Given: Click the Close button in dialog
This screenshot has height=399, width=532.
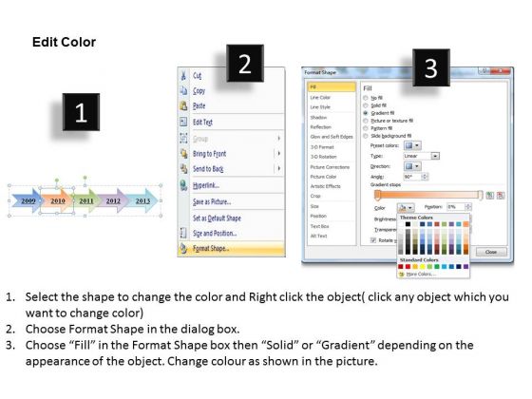Looking at the screenshot, I should tap(491, 252).
